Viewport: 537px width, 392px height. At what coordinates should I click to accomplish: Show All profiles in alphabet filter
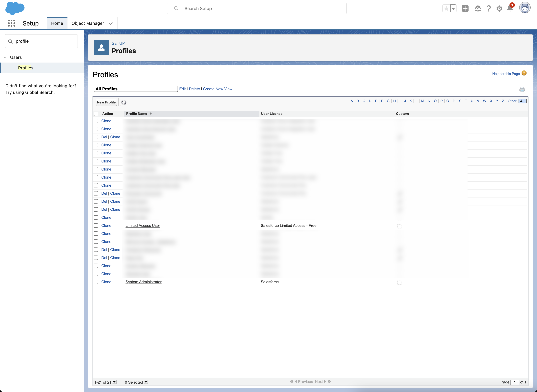click(x=522, y=101)
